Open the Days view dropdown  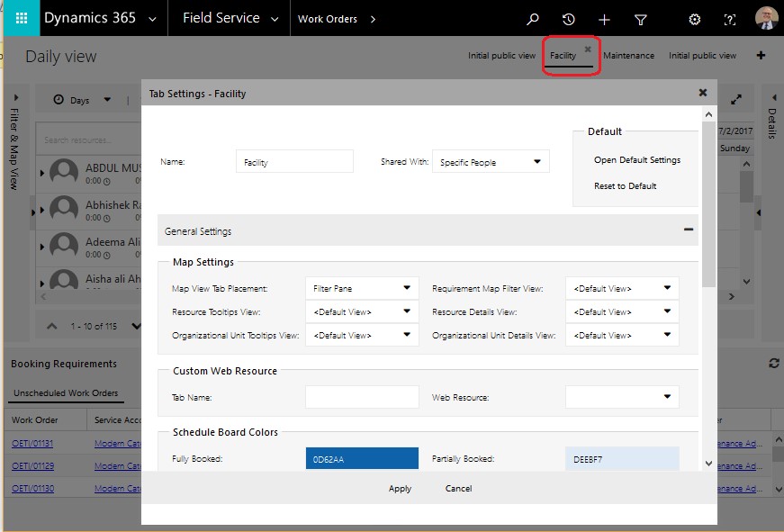click(107, 100)
